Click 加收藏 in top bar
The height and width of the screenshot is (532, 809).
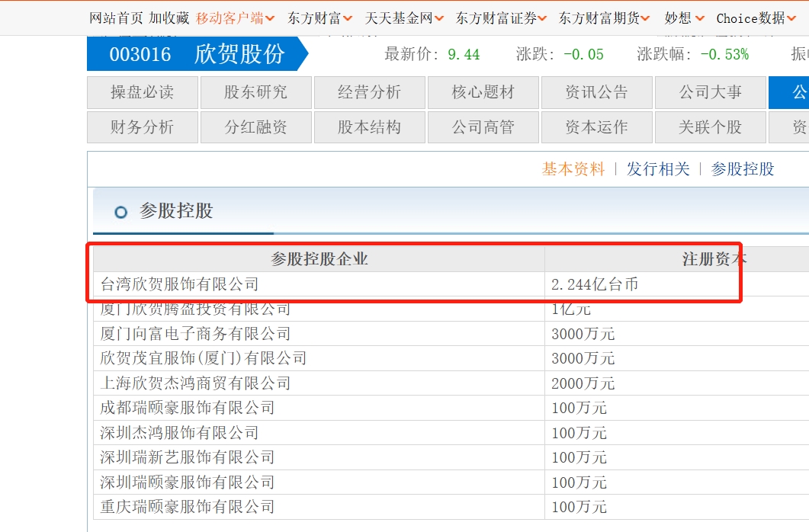tap(169, 18)
